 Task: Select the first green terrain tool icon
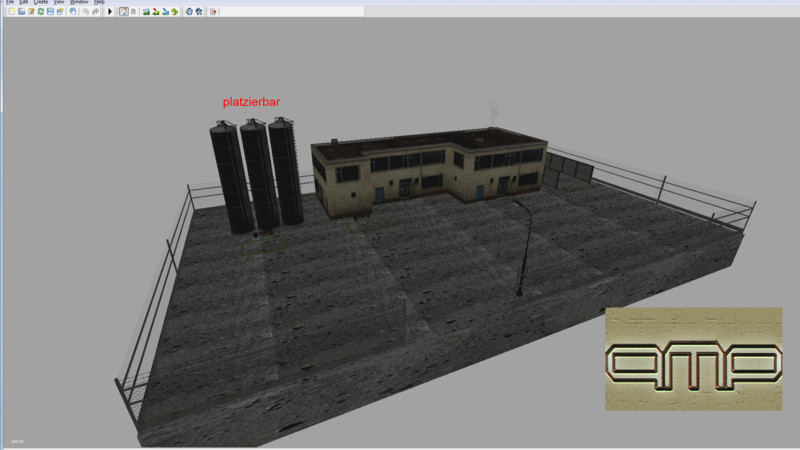146,12
